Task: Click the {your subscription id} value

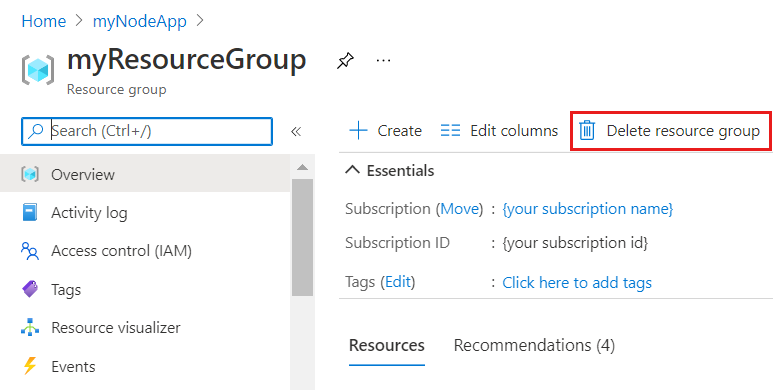Action: click(575, 243)
